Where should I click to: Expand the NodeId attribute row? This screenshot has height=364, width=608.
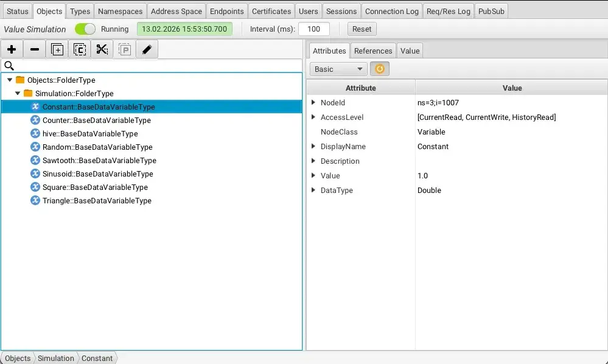313,102
